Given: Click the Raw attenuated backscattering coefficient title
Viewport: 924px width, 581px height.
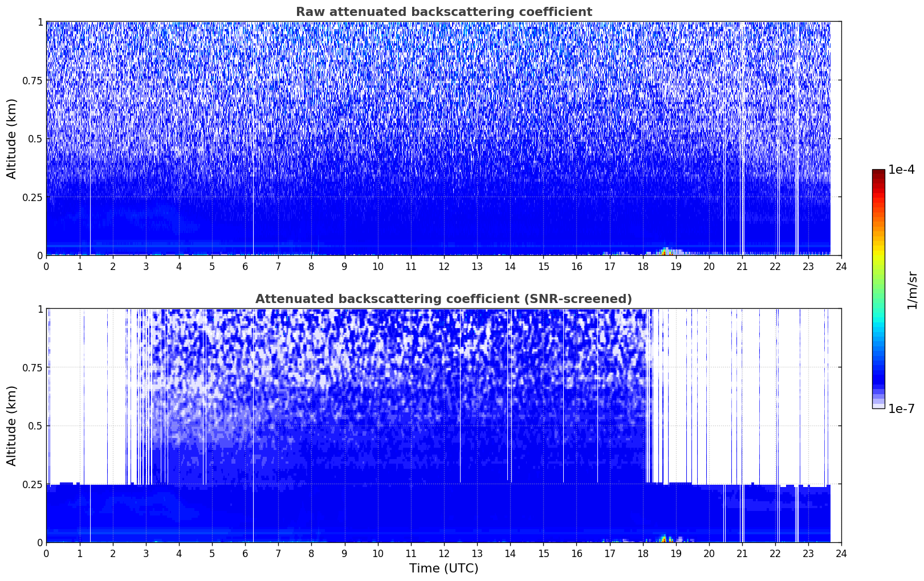Looking at the screenshot, I should [x=443, y=12].
